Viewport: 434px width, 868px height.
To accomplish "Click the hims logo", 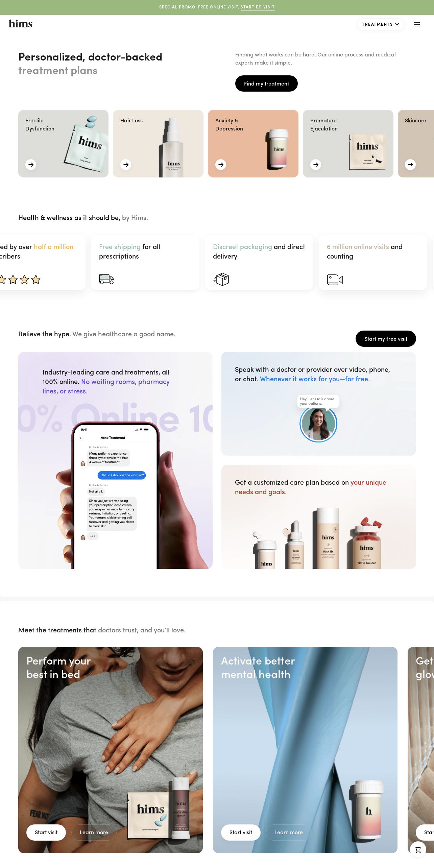I will pyautogui.click(x=21, y=24).
